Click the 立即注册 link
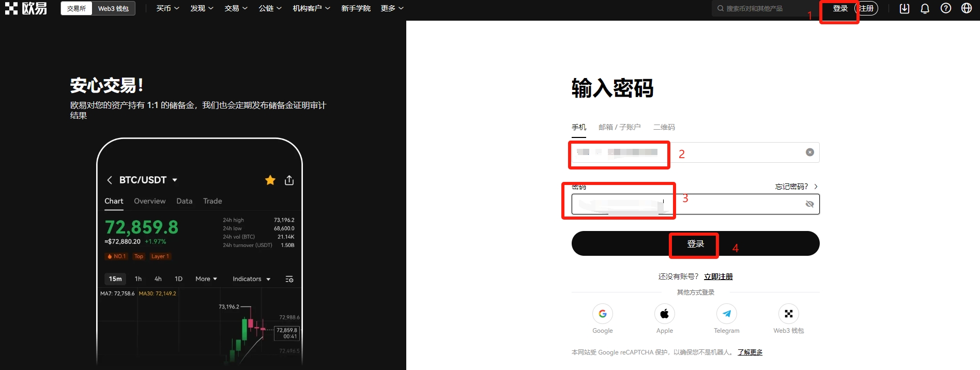 point(718,276)
